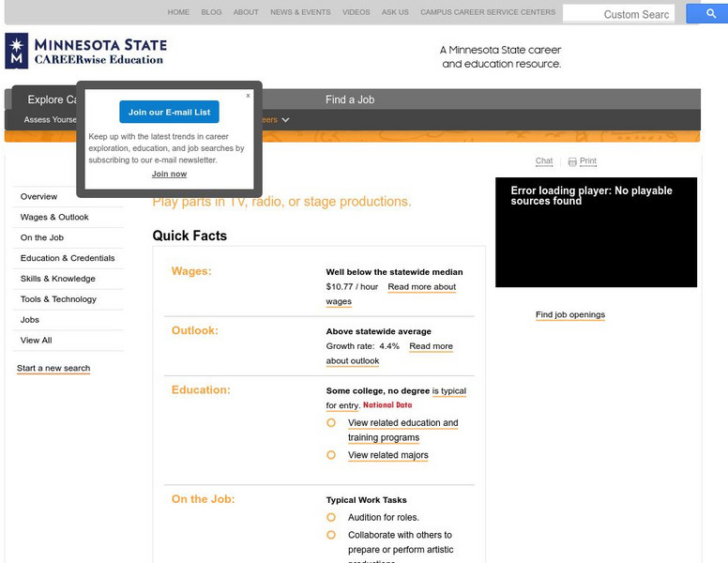Open the Chat link
This screenshot has width=728, height=563.
544,160
